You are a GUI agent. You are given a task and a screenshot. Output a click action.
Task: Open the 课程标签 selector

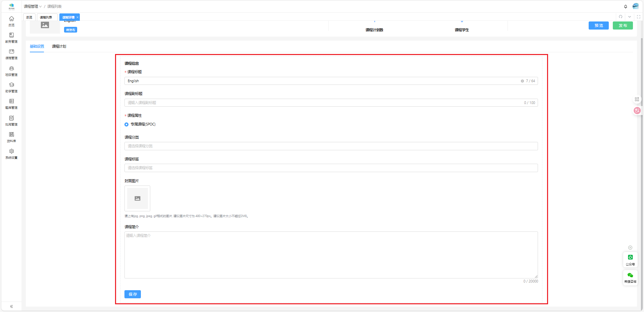(331, 168)
